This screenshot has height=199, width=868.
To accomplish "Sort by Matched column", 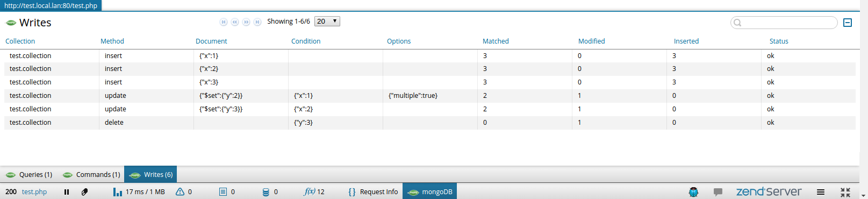I will tap(496, 41).
